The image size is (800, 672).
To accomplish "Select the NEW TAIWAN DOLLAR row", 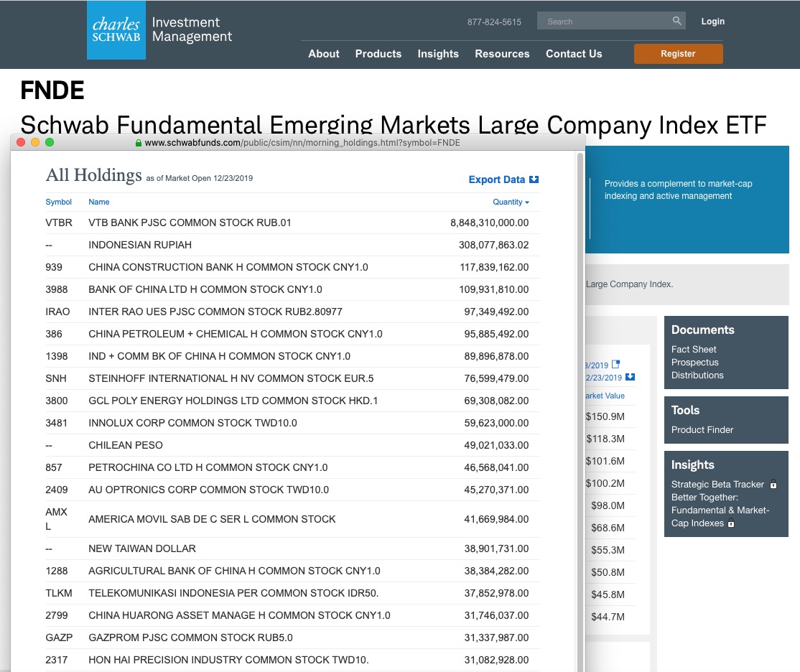I will [x=292, y=549].
